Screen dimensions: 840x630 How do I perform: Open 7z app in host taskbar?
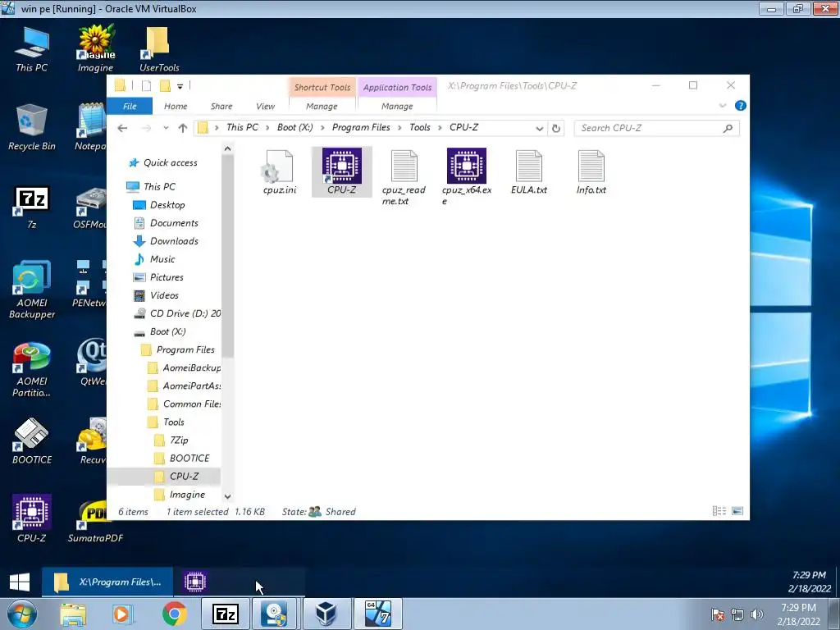pyautogui.click(x=226, y=614)
